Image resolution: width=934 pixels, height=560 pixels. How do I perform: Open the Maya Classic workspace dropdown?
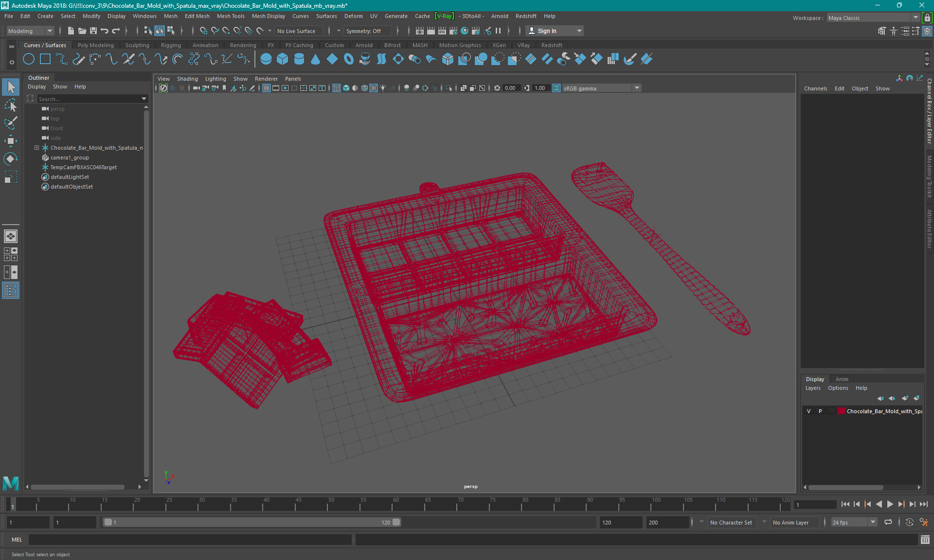click(x=873, y=18)
